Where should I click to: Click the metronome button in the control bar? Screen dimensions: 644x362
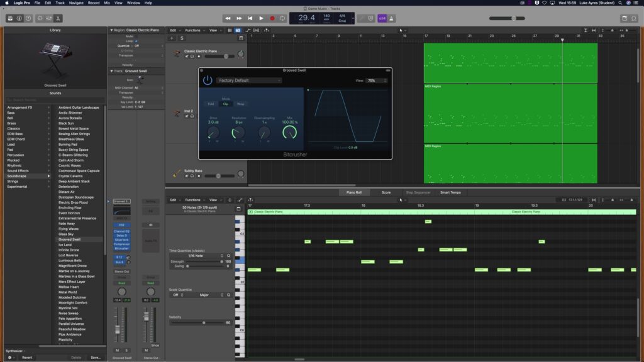coord(391,18)
